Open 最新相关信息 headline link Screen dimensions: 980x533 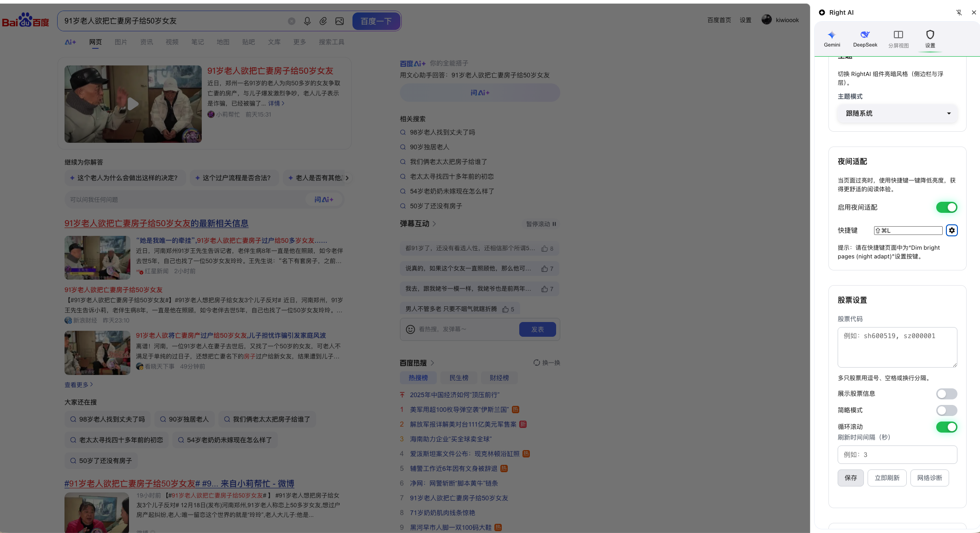[156, 223]
